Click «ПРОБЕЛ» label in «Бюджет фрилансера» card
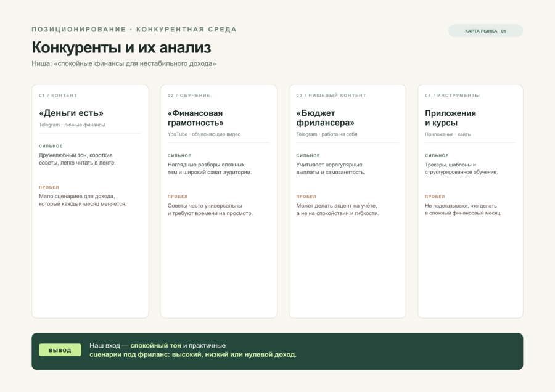This screenshot has height=392, width=555. pyautogui.click(x=306, y=197)
